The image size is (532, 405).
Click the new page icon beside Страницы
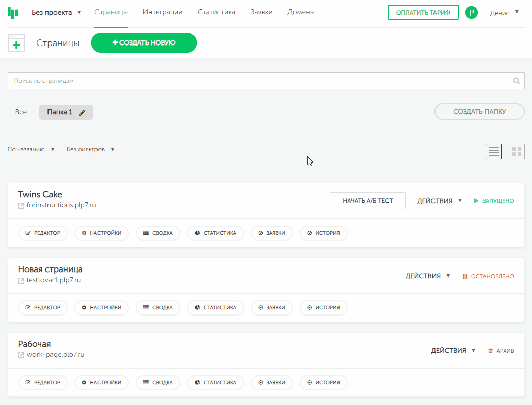(x=16, y=43)
